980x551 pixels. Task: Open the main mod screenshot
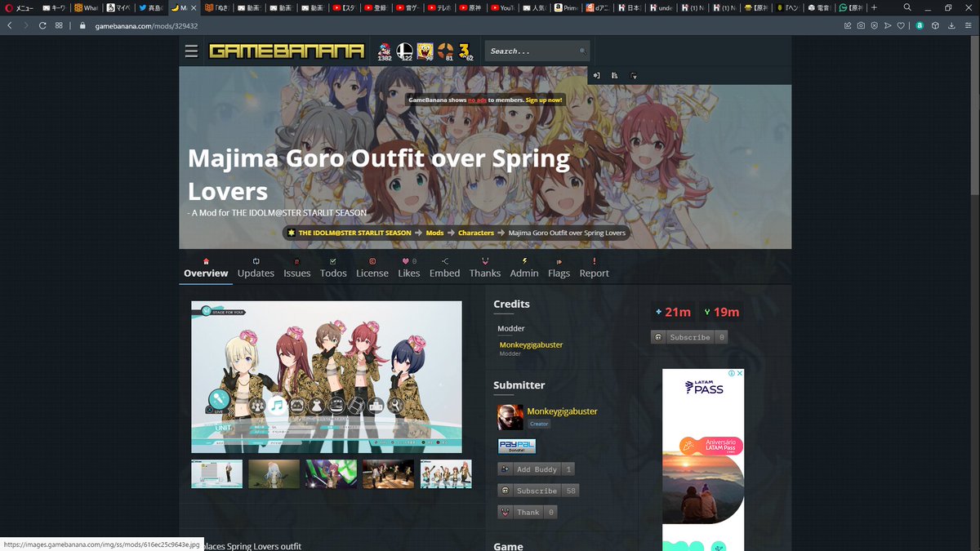pos(327,377)
